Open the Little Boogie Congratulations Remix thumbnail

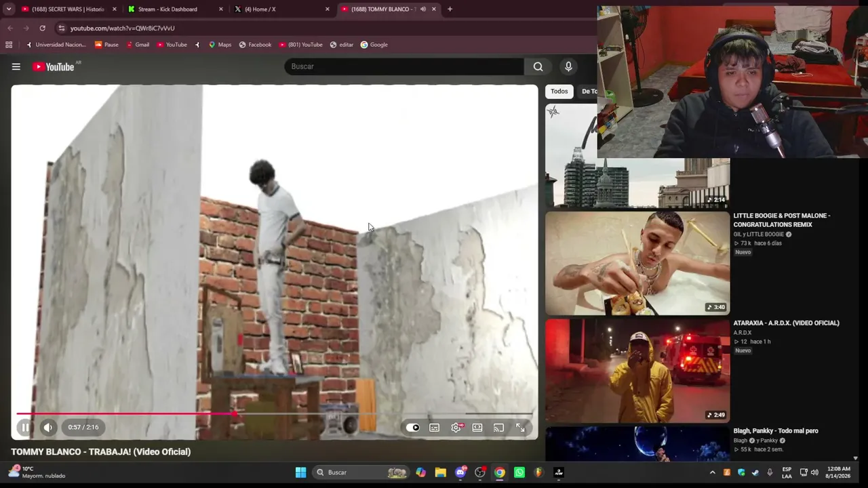click(x=637, y=263)
